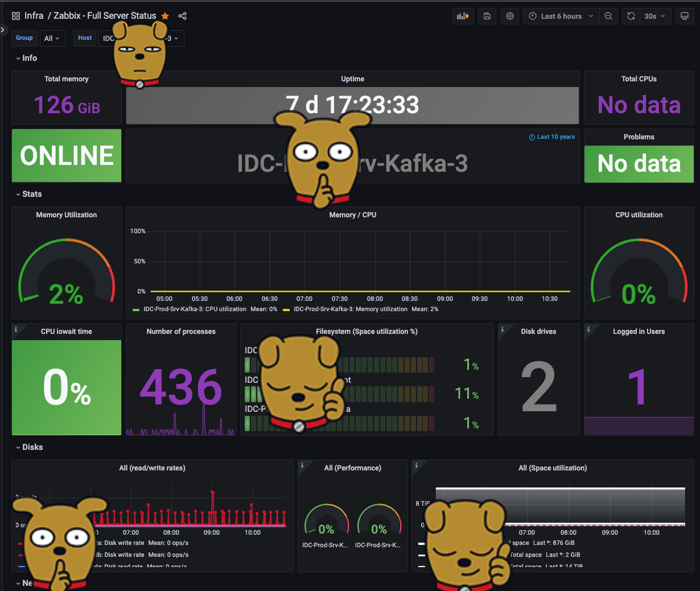Click the Logged in Users value 1
Screen dimensions: 700x591
(x=638, y=387)
